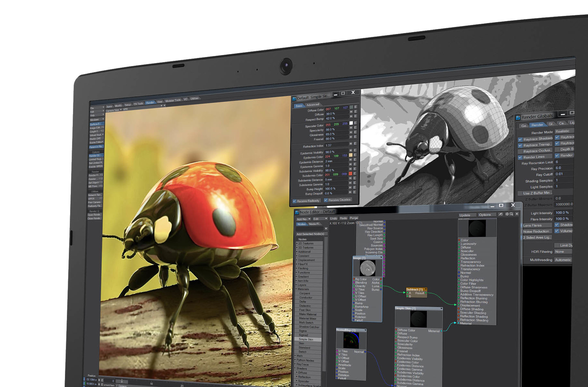Screen dimensions: 588x387
Task: Click the Normal output dot on NormalMap node
Action: coord(366,352)
